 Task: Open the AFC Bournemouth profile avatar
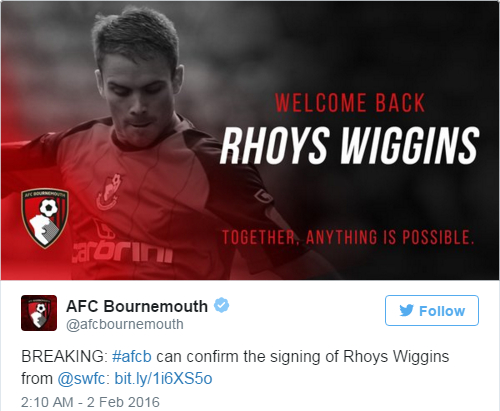39,313
